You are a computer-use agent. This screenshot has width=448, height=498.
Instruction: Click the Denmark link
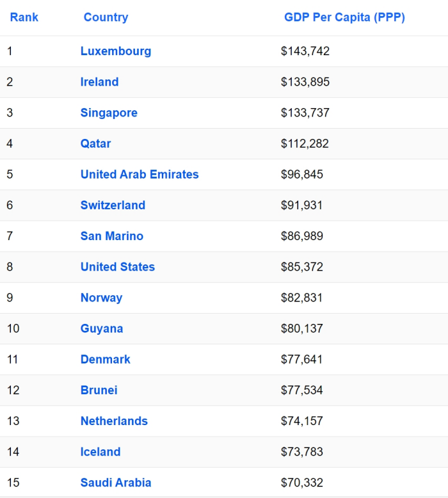105,359
